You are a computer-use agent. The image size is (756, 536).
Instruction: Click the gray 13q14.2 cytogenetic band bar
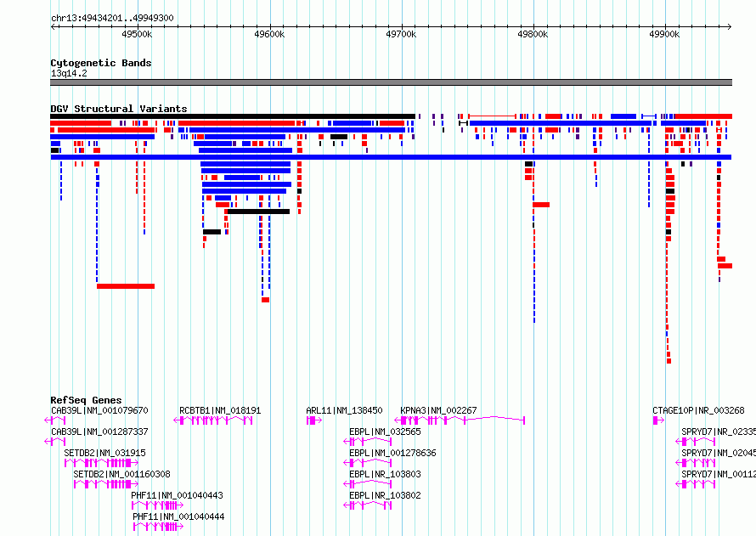391,82
